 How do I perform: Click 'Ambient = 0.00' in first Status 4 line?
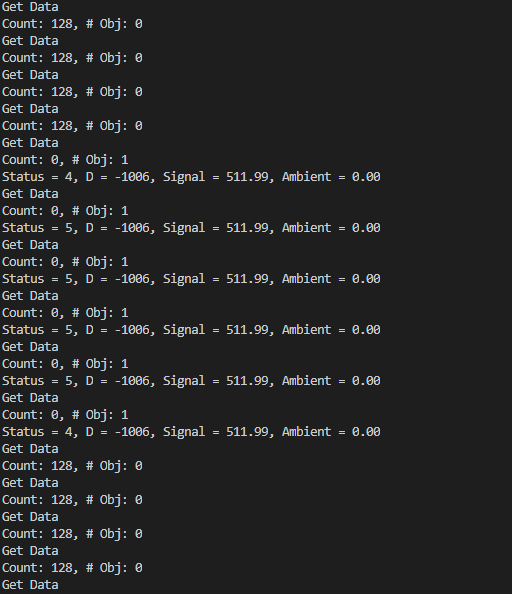(331, 177)
